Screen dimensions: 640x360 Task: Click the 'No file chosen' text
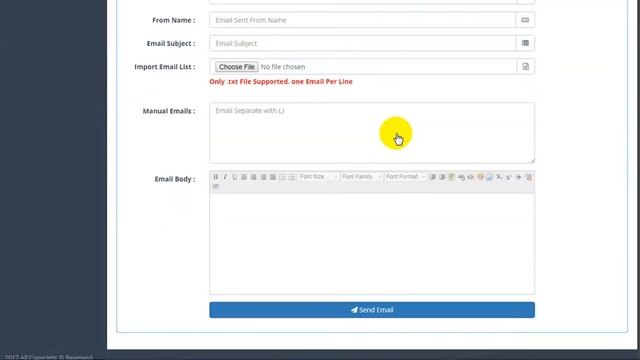282,67
